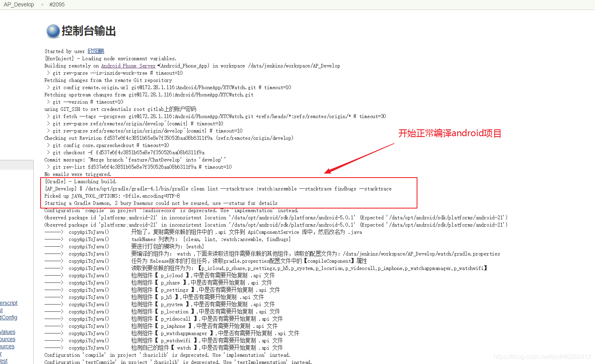
Task: Open the first 'ources' link below 'values'
Action: click(8, 339)
